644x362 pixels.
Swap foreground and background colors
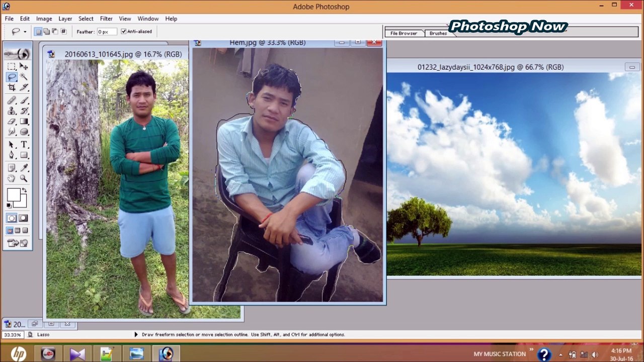[x=24, y=191]
